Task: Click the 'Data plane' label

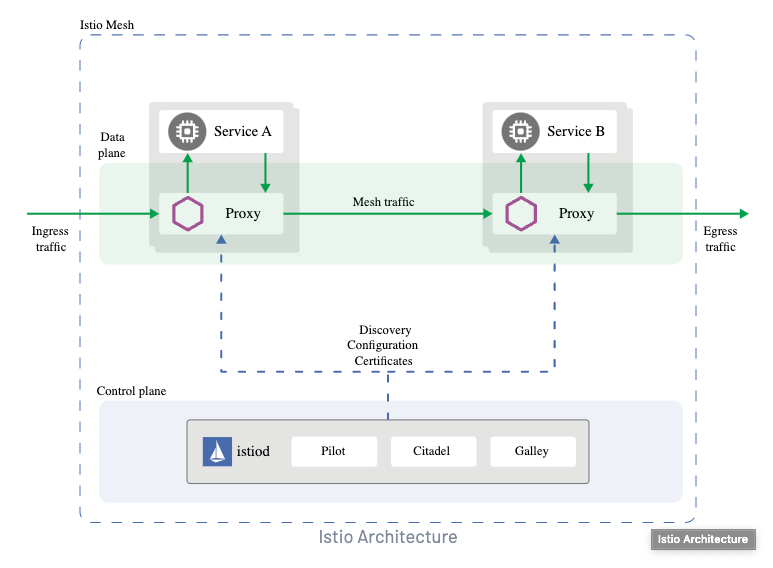Action: point(112,145)
